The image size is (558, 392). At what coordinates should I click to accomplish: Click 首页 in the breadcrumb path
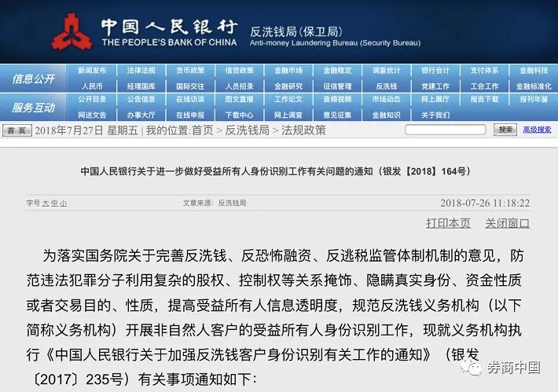coord(203,130)
